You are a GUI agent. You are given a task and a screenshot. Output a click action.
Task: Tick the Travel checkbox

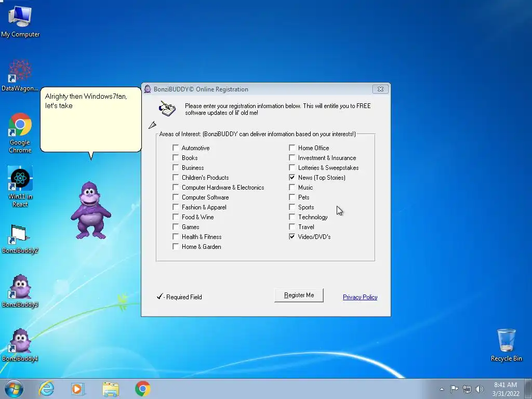tap(292, 227)
